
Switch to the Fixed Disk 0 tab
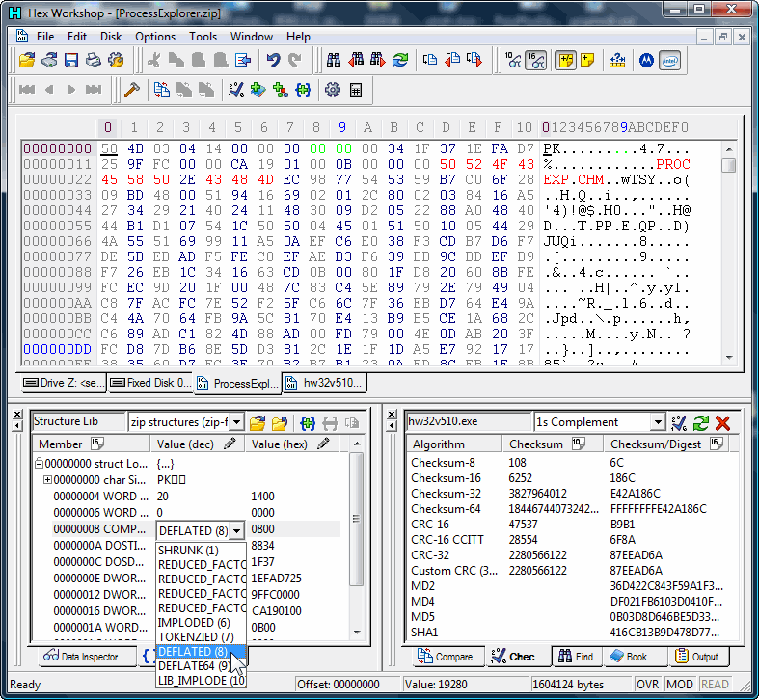point(150,383)
